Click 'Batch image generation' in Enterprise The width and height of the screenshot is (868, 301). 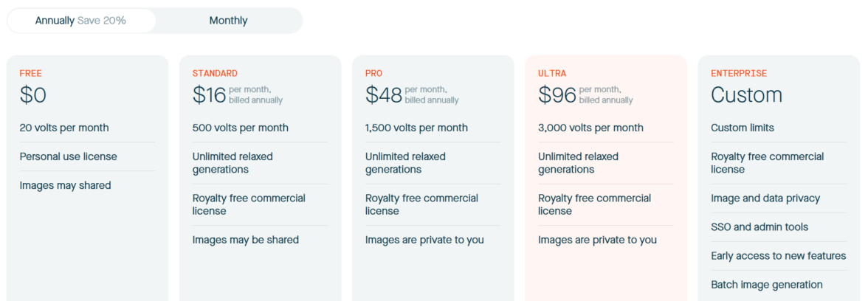(x=766, y=285)
